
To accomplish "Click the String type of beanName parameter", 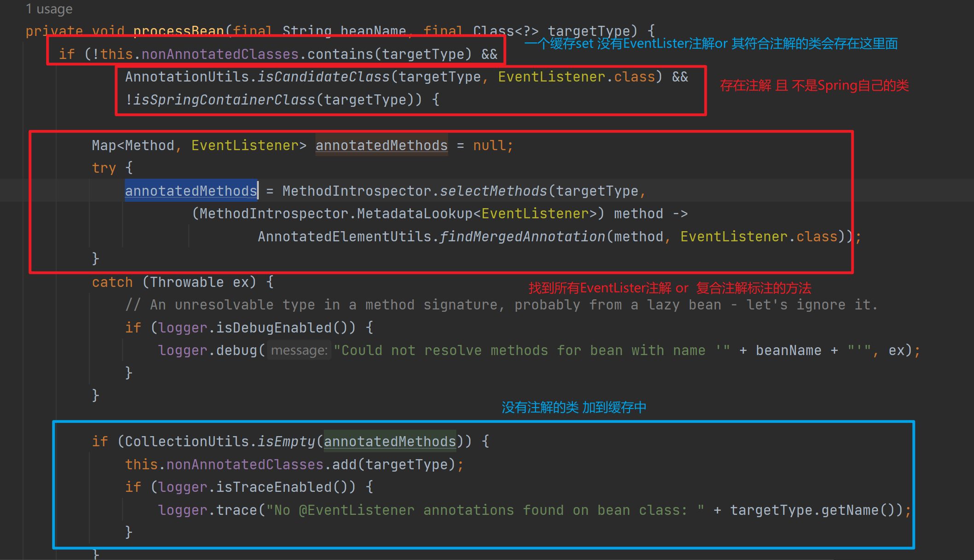I will point(307,30).
